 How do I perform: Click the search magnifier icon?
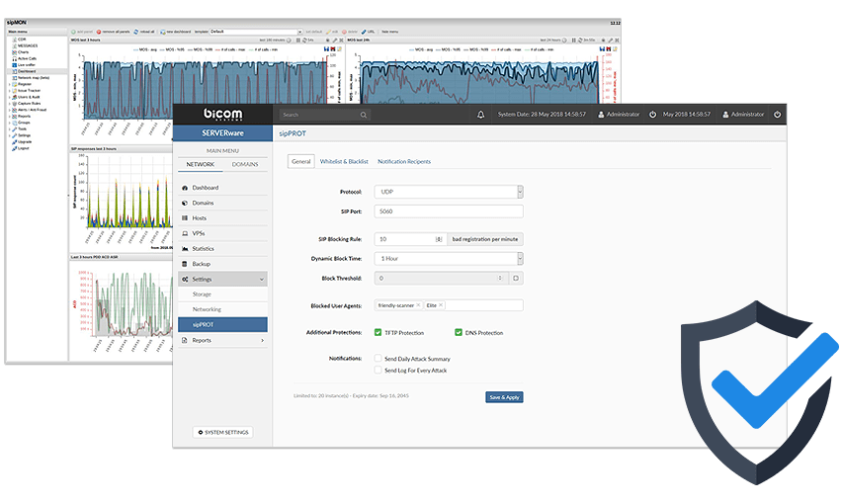pyautogui.click(x=364, y=115)
